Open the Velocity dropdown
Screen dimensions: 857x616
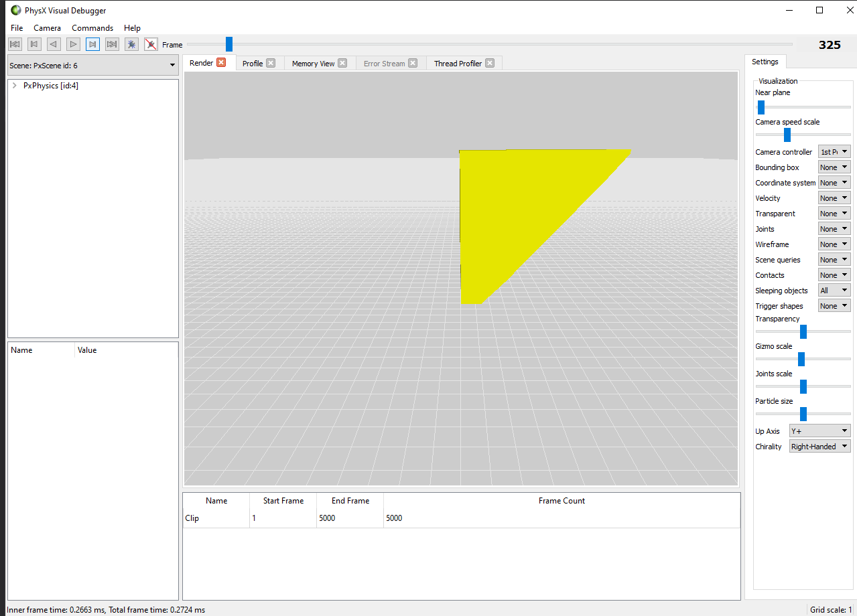pyautogui.click(x=834, y=198)
